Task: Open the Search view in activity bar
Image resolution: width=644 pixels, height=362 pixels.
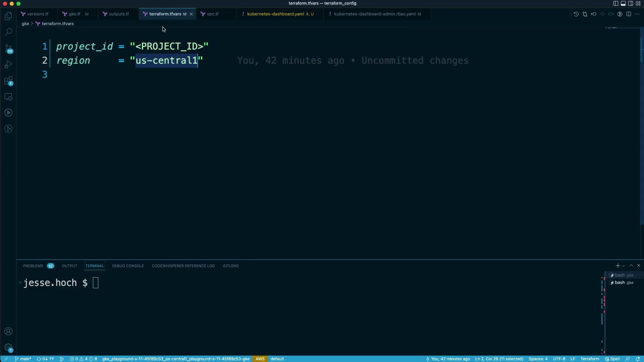Action: [x=8, y=32]
